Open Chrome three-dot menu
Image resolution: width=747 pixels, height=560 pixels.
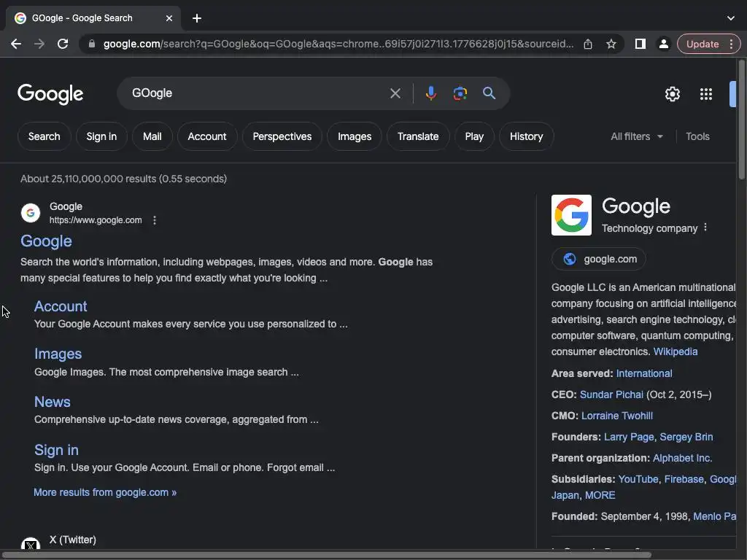point(731,44)
